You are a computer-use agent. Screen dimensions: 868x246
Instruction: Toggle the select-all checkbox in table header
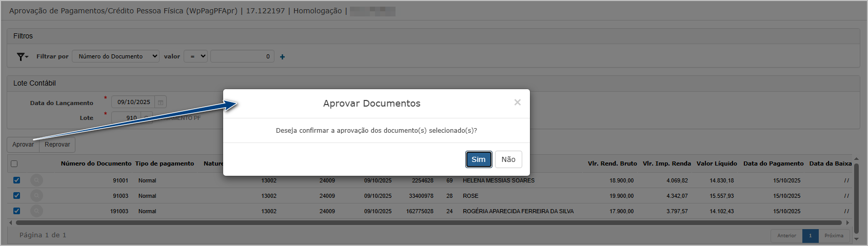14,164
